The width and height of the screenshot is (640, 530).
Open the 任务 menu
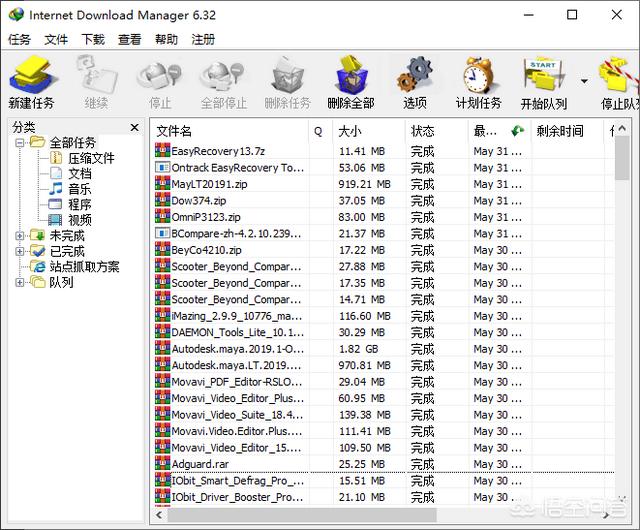tap(19, 40)
